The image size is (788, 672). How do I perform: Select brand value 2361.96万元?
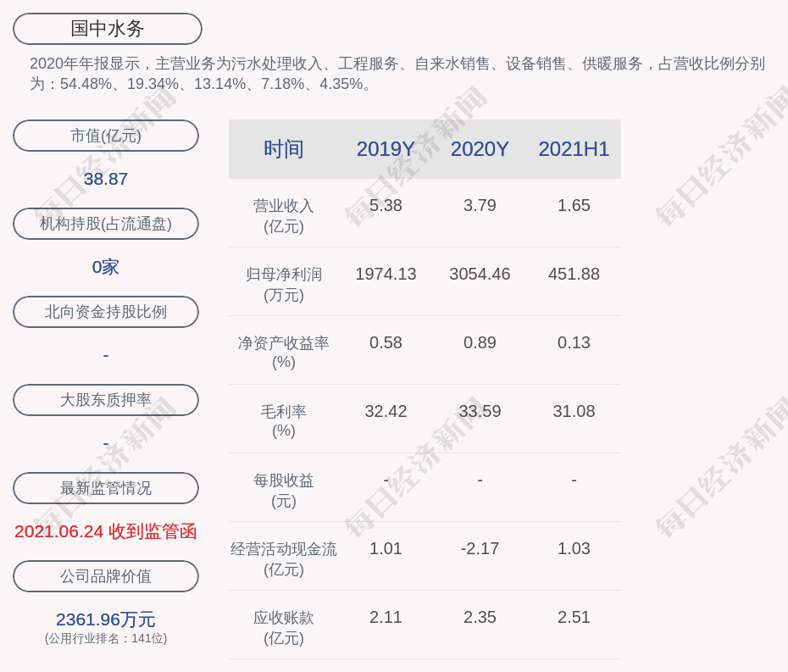[x=106, y=619]
